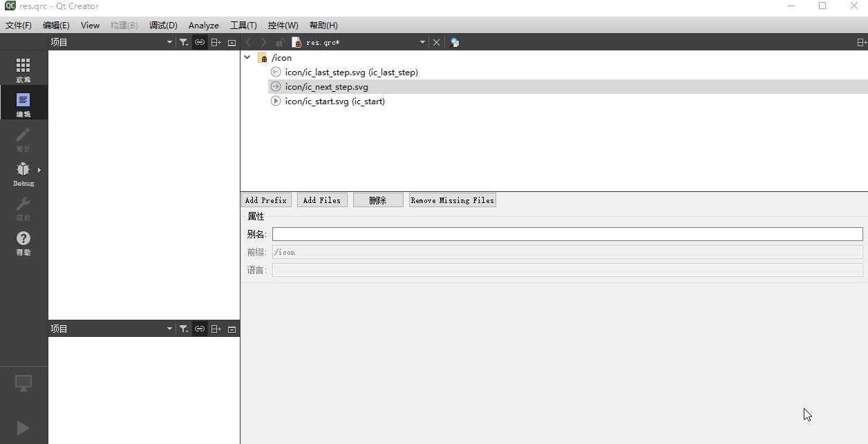Switch to the 欢迎 (Welcome) mode
Viewport: 868px width, 444px height.
click(x=23, y=68)
